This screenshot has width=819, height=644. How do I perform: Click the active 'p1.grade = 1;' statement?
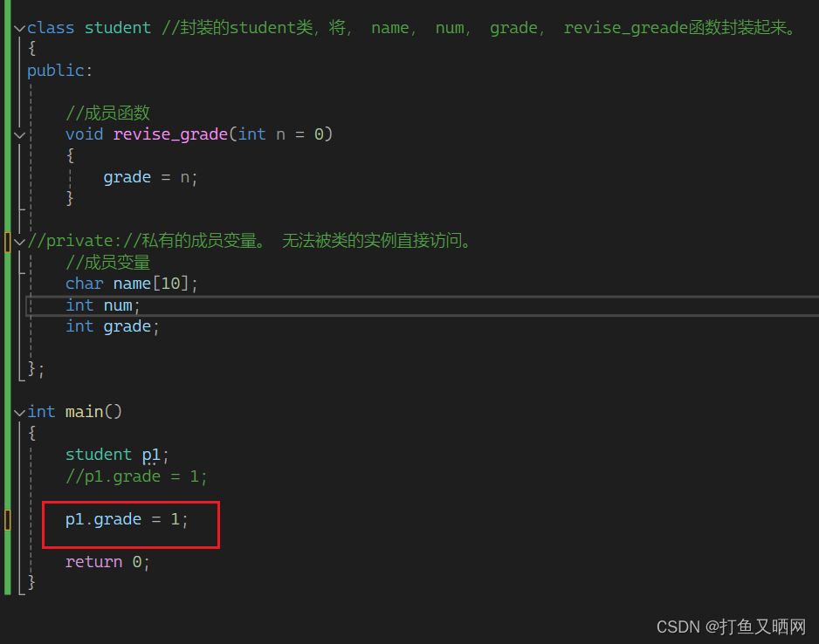tap(127, 519)
